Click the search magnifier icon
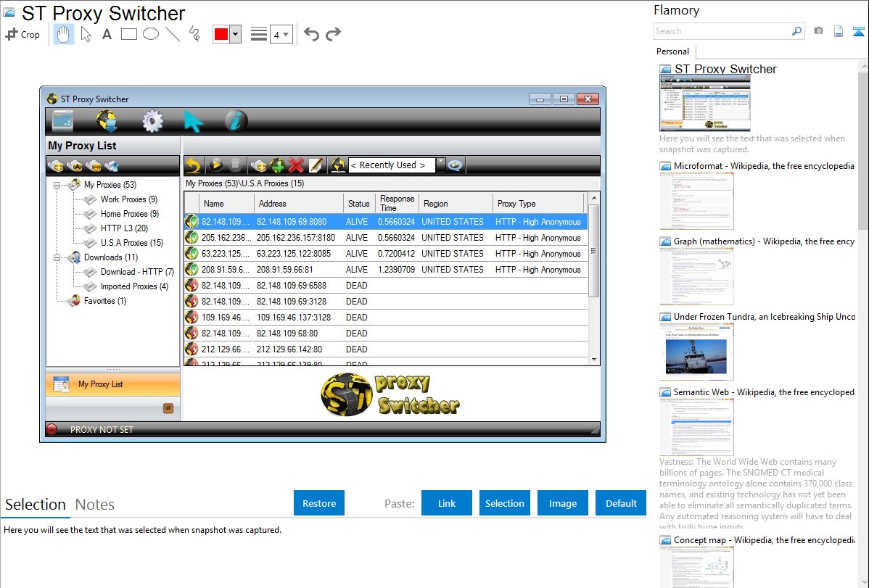 click(797, 31)
